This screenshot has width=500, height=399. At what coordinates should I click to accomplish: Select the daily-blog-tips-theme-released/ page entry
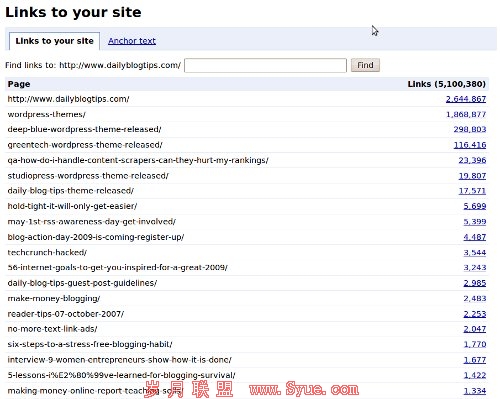pyautogui.click(x=71, y=191)
